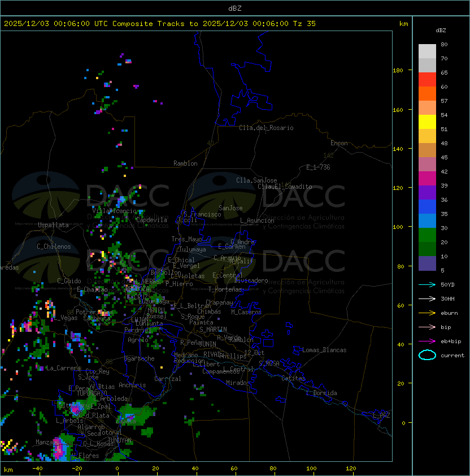Click the Anchoris place label
The width and height of the screenshot is (470, 476).
coord(132,385)
